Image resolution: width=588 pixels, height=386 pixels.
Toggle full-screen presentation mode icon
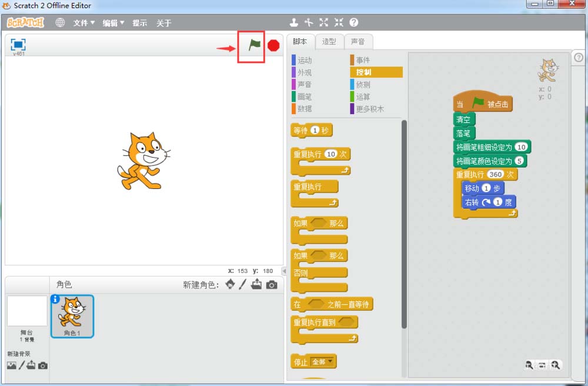click(x=18, y=44)
